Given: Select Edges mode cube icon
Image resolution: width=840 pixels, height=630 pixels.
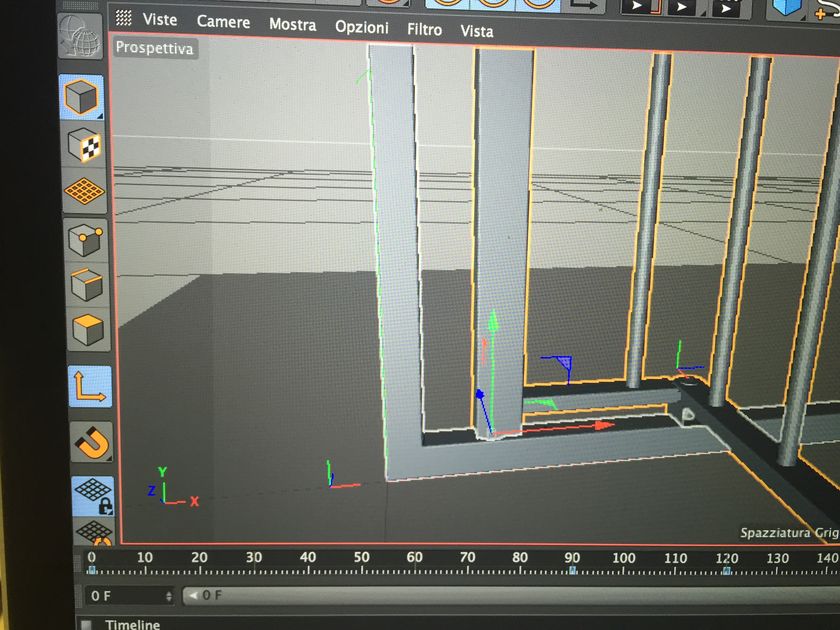Looking at the screenshot, I should tap(87, 285).
